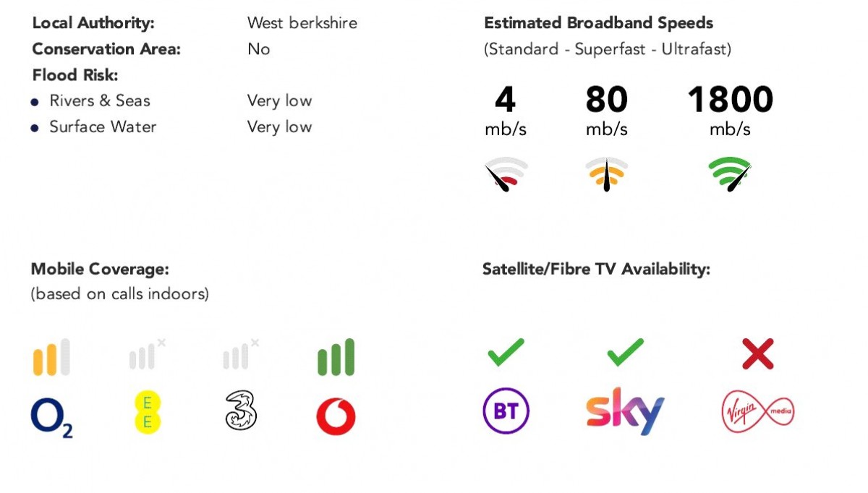Viewport: 868px width, 493px height.
Task: Click the green checkmark above BT
Action: click(506, 353)
